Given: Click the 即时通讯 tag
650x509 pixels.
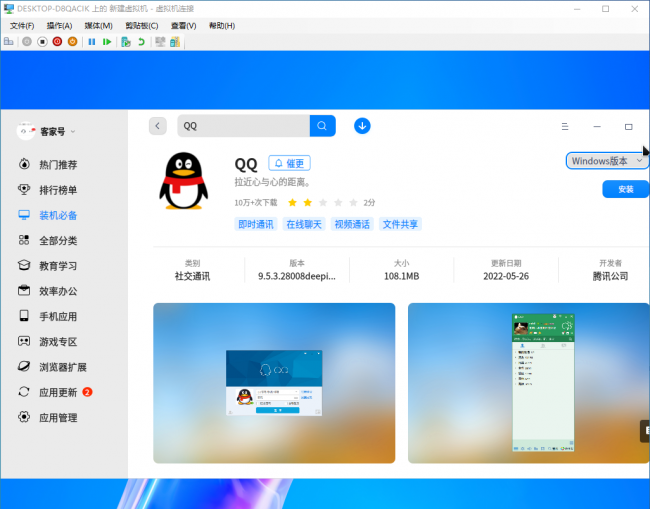Looking at the screenshot, I should point(256,224).
